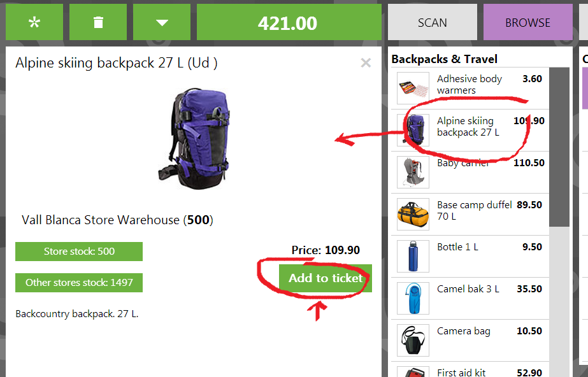Switch to the BROWSE tab
The image size is (588, 377).
coord(527,22)
